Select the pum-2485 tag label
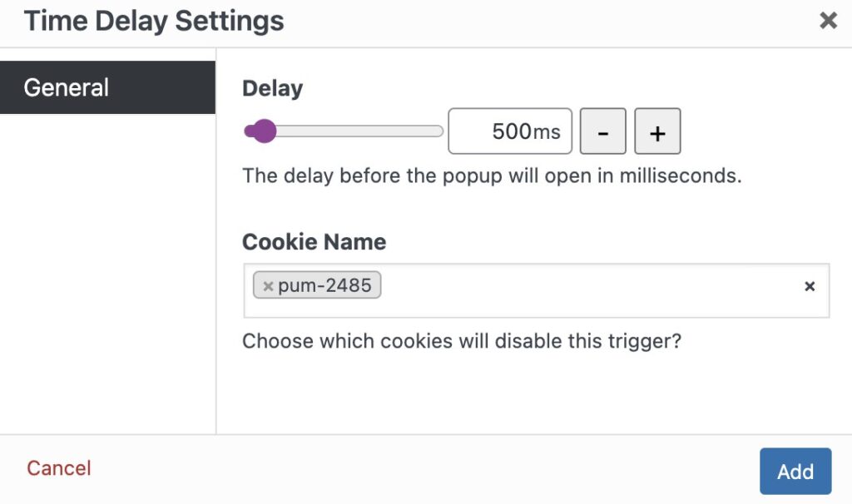 tap(324, 285)
